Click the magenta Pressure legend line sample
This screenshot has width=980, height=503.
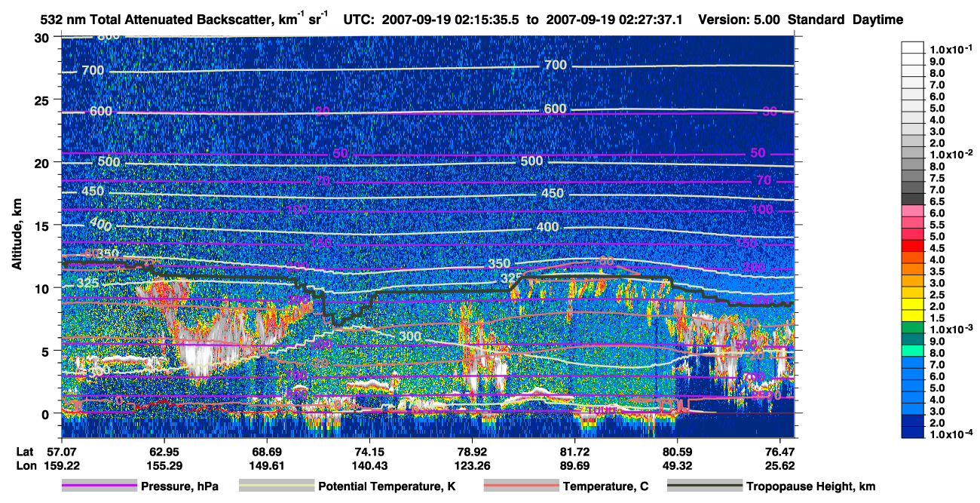click(x=100, y=486)
